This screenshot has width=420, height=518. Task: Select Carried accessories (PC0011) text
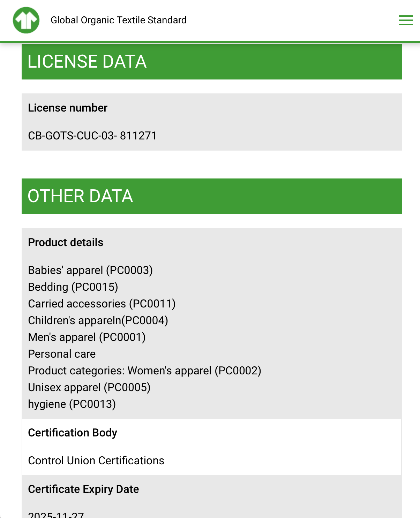tap(102, 304)
